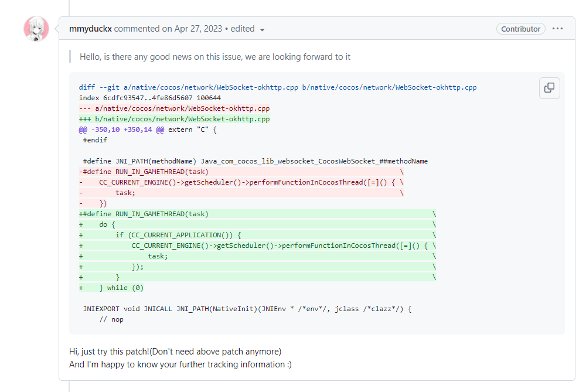The height and width of the screenshot is (392, 586).
Task: Click the Hi, just try this patch text
Action: coord(175,352)
